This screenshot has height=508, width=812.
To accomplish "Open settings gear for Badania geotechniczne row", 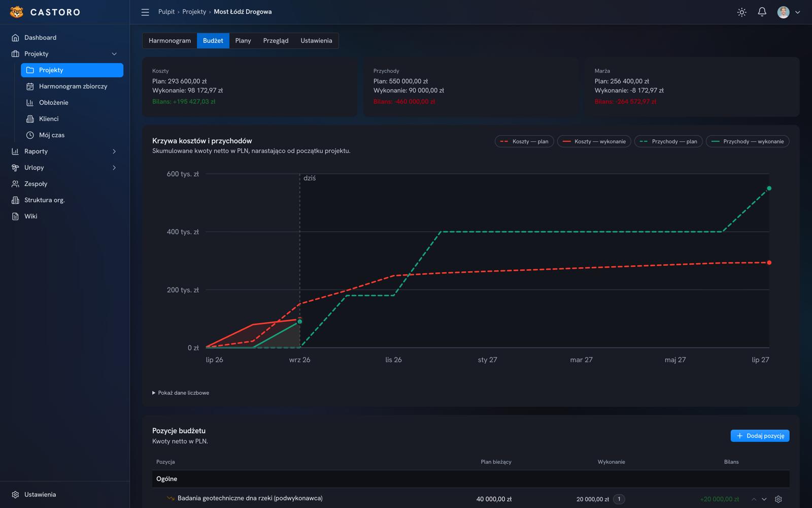I will [x=778, y=499].
